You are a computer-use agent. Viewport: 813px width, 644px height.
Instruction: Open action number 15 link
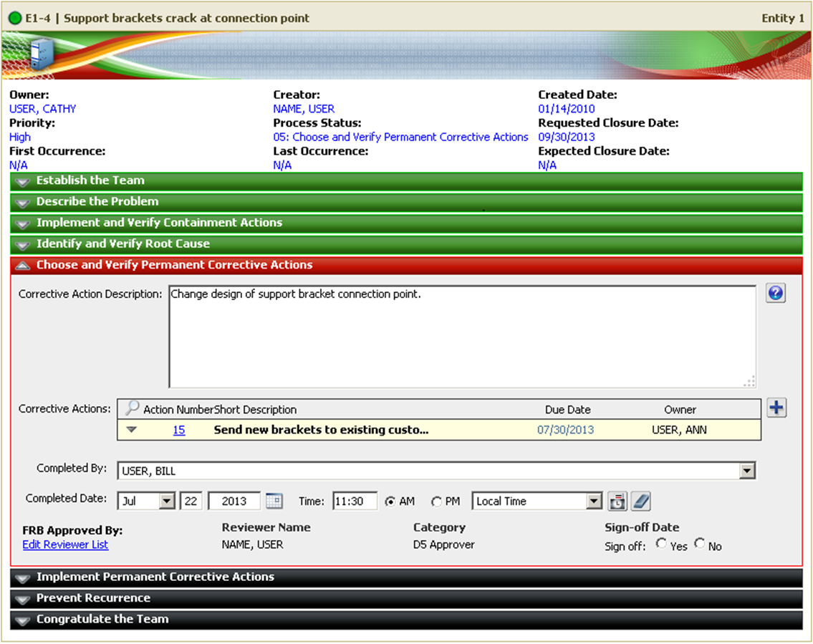(x=179, y=431)
